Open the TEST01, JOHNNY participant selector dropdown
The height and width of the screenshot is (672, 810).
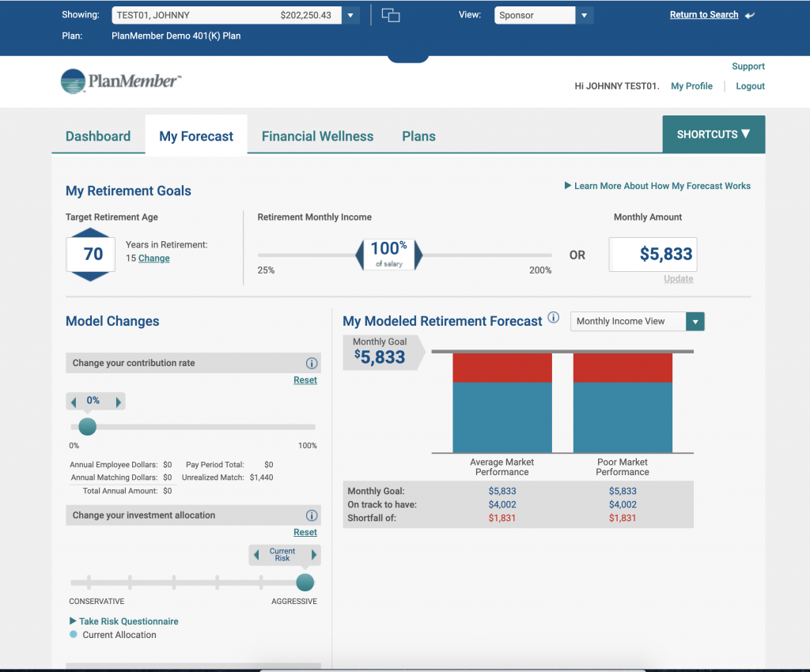349,14
